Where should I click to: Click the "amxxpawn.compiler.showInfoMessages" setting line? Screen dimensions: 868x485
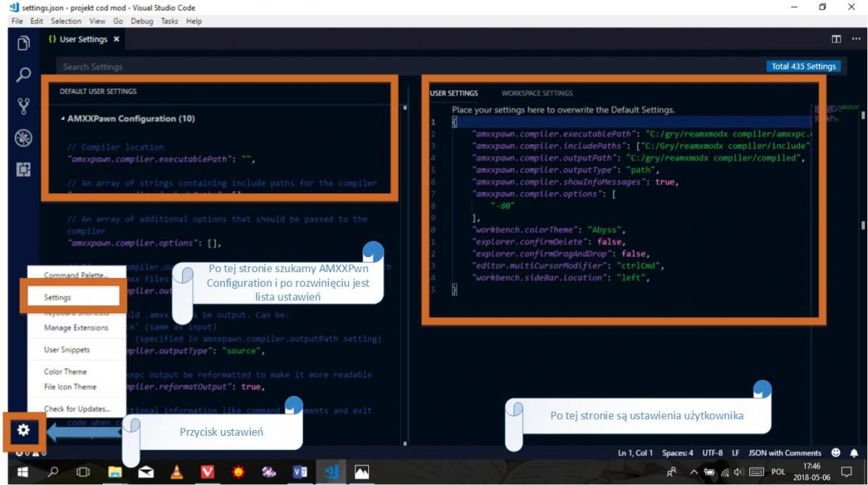[x=575, y=182]
